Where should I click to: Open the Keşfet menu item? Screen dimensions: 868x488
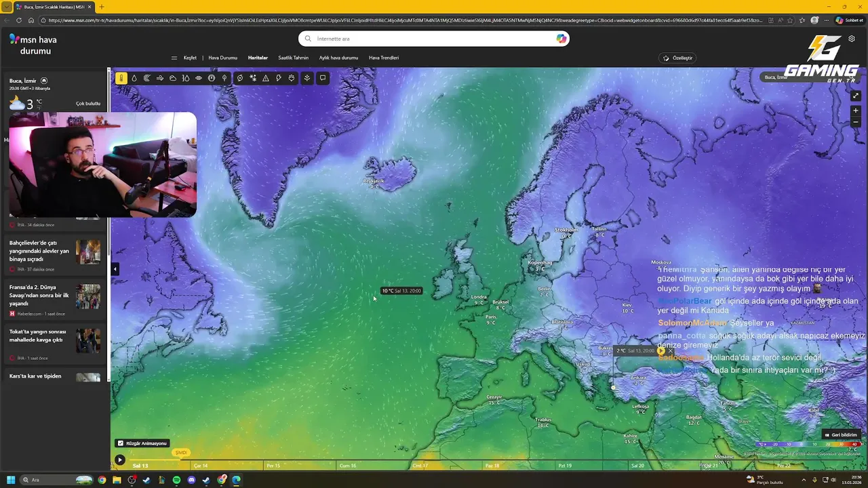(x=190, y=58)
